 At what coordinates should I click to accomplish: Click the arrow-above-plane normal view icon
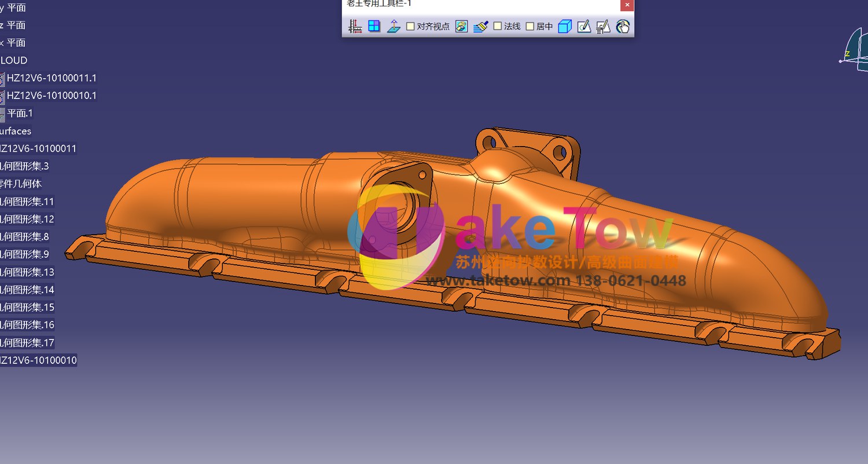tap(393, 26)
